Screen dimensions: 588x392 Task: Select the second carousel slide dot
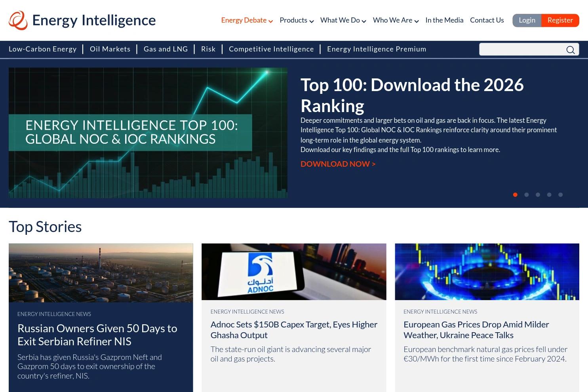(527, 194)
